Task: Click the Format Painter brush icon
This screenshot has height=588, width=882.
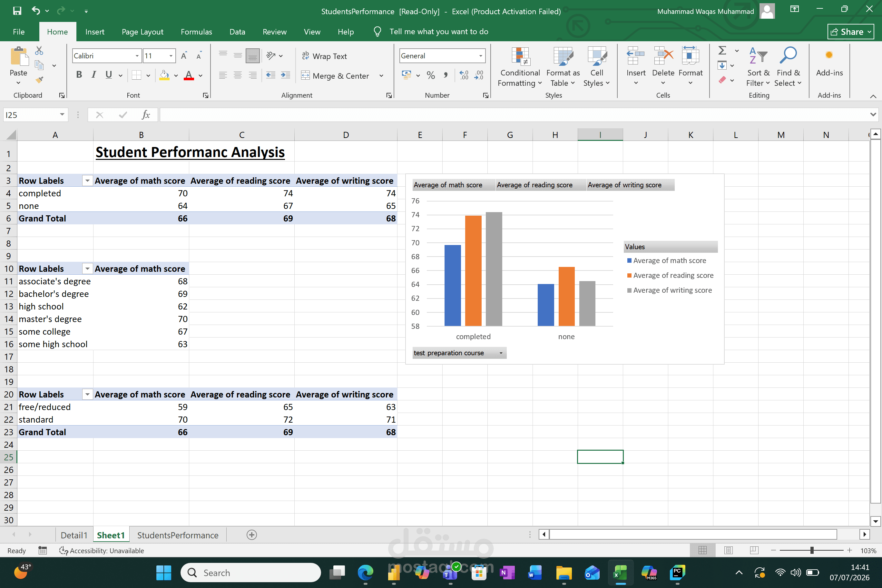Action: (x=39, y=80)
